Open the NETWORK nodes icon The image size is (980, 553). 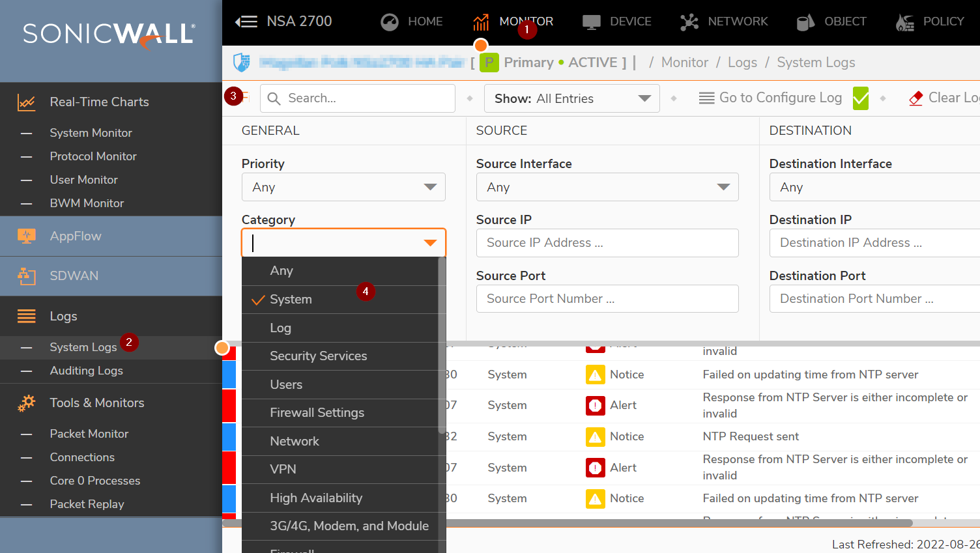[689, 22]
